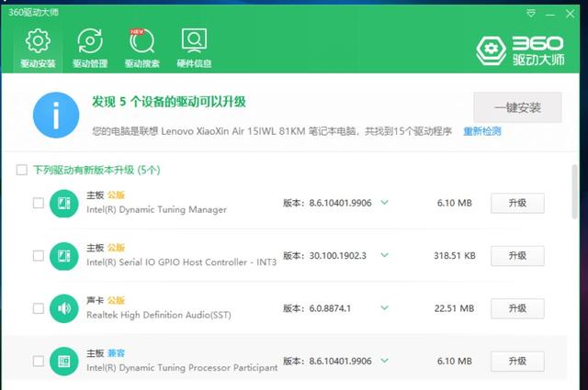
Task: Expand version dropdown next to 6.0.8874.1
Action: pyautogui.click(x=384, y=308)
